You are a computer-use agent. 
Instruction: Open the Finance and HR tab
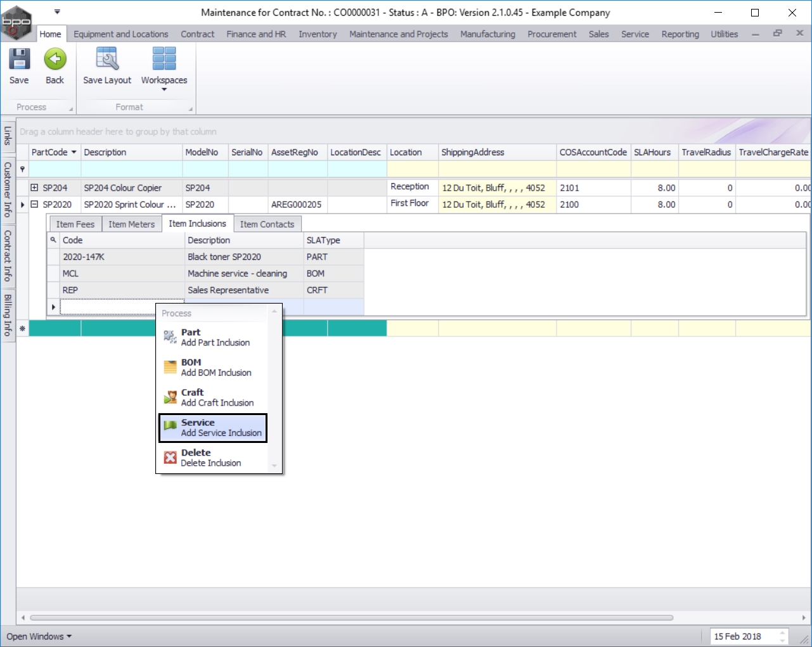pyautogui.click(x=256, y=34)
